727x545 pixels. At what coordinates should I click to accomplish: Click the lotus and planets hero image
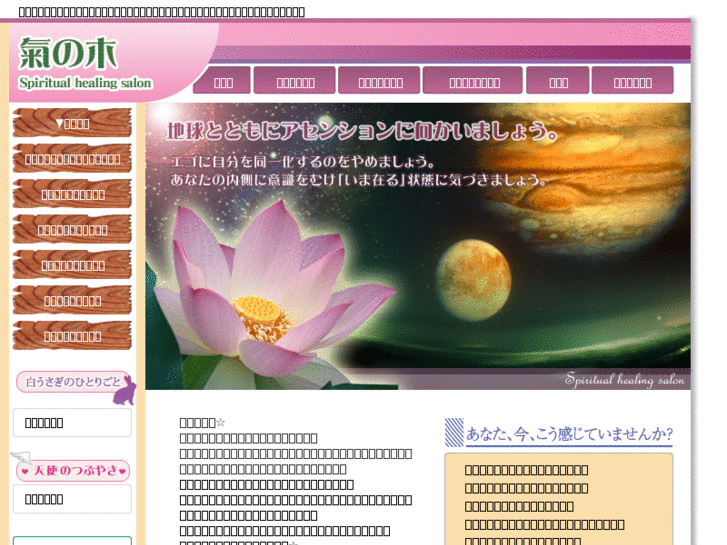[418, 246]
